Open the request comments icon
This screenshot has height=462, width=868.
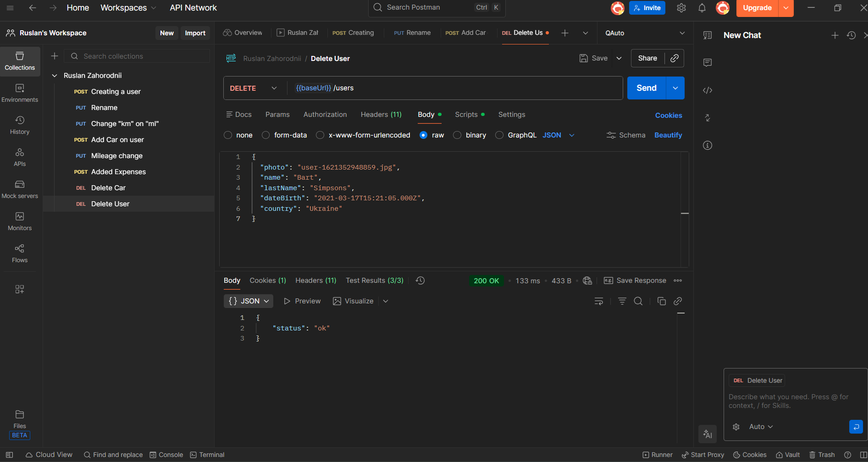click(x=708, y=62)
